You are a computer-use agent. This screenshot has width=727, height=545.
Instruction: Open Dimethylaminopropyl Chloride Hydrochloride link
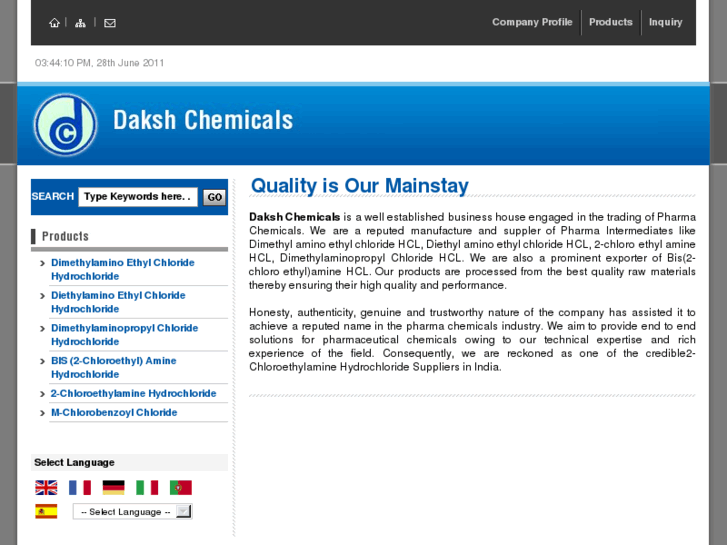tap(124, 335)
